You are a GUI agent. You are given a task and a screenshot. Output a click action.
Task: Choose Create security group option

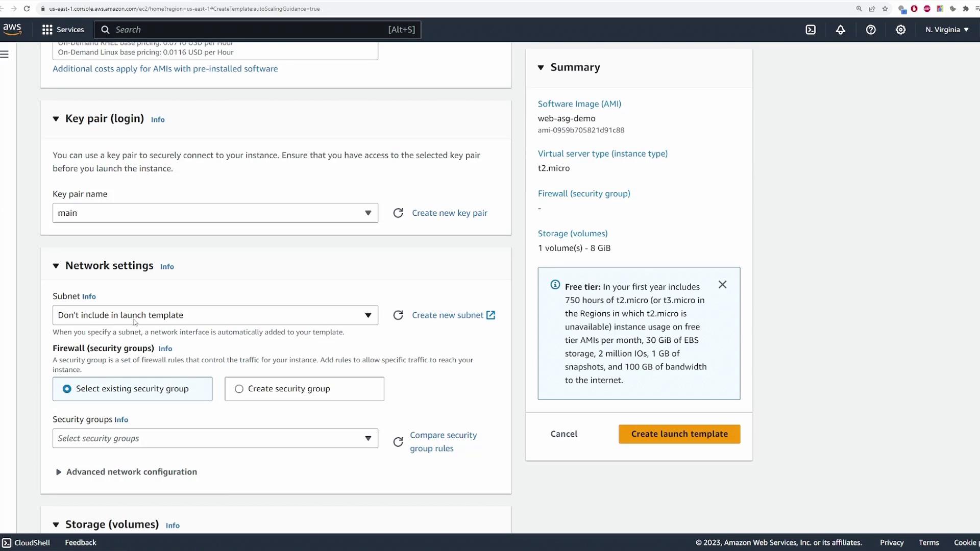pyautogui.click(x=239, y=389)
